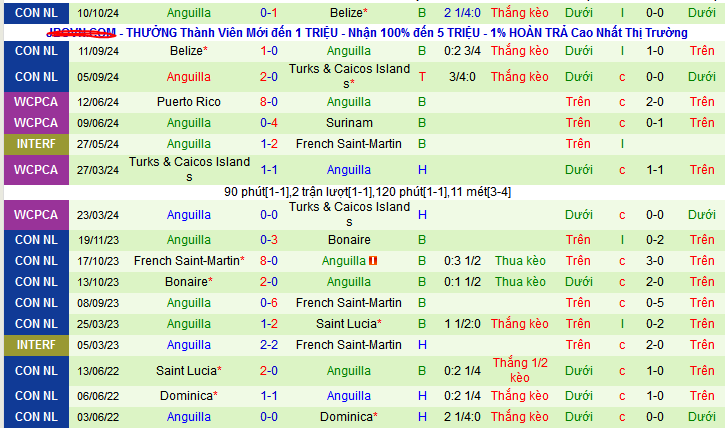Viewport: 725px width, 428px height.
Task: Click Surinam team name
Action: click(349, 123)
